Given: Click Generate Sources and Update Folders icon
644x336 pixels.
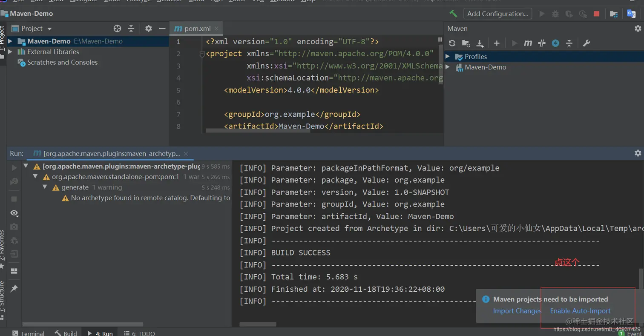Looking at the screenshot, I should tap(466, 43).
